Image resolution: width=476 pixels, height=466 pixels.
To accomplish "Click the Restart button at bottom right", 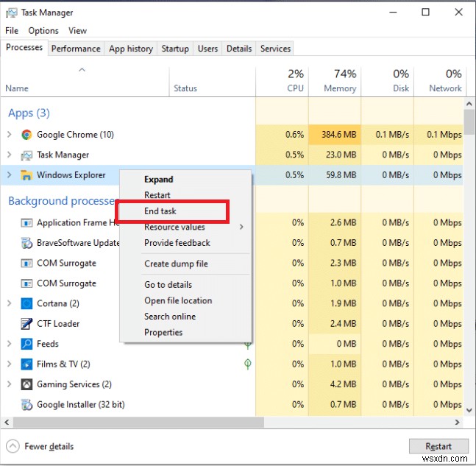I will click(x=438, y=446).
